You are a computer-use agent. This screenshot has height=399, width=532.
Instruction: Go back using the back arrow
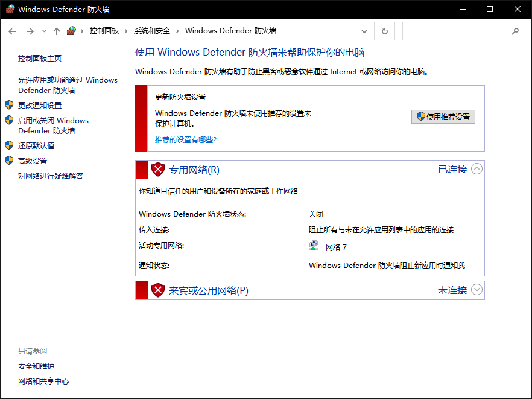(12, 31)
